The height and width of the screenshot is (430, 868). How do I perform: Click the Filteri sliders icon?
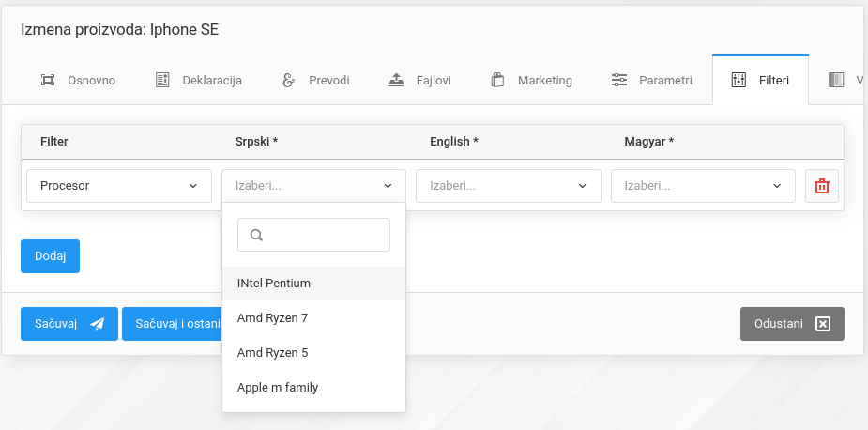(739, 80)
